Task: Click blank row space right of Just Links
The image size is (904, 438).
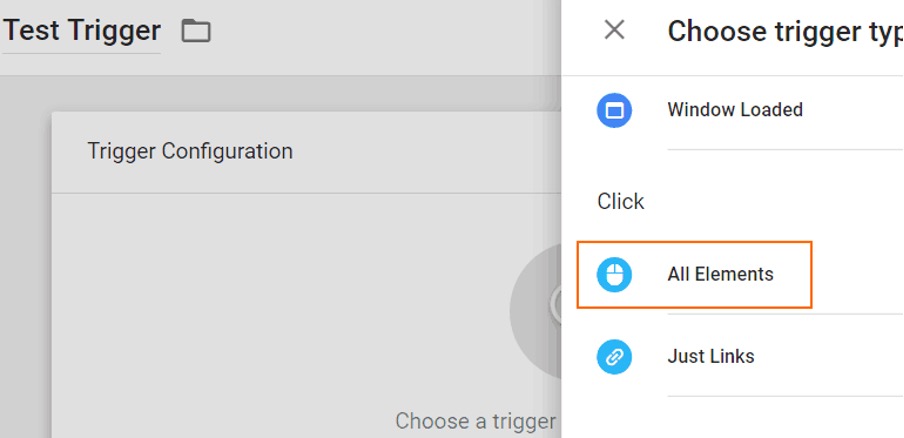Action: [x=830, y=357]
